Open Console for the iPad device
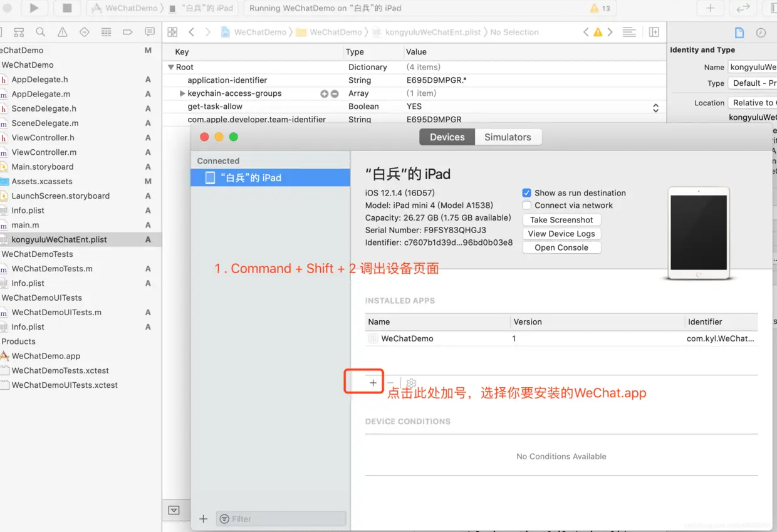 [x=561, y=247]
